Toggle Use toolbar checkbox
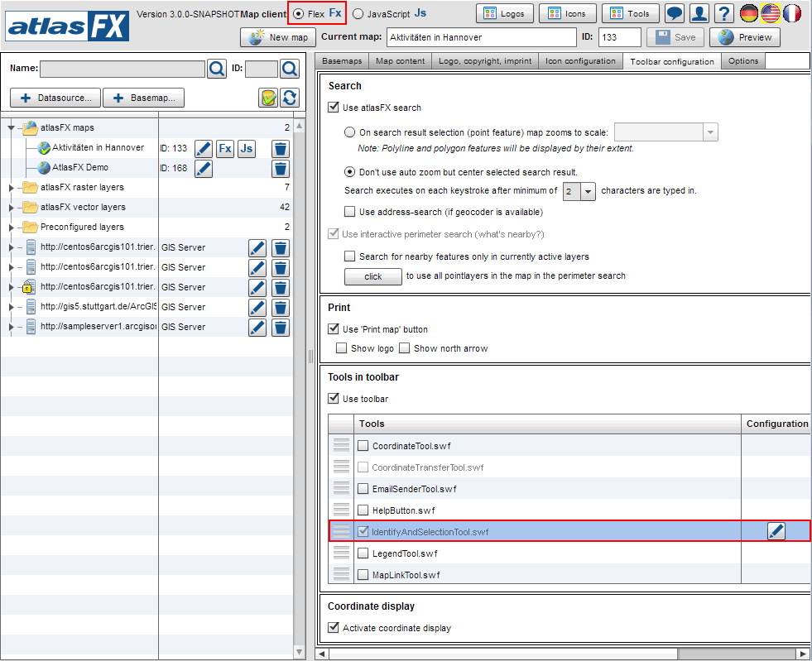 click(x=334, y=398)
